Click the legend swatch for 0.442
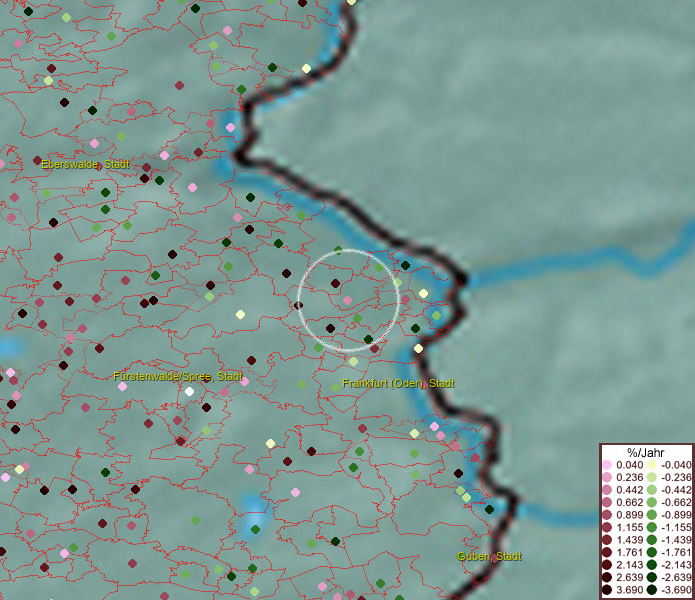Screen dimensions: 695x600 pyautogui.click(x=607, y=490)
